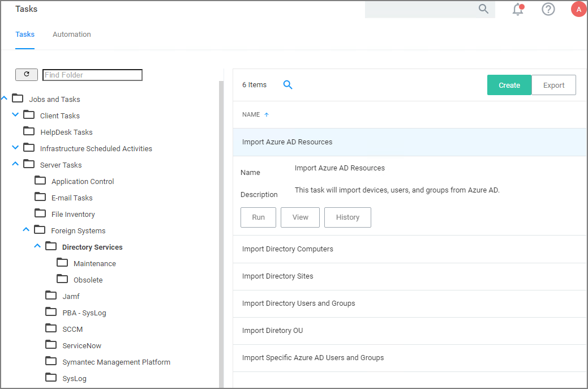Click the folder icon beside ServiceNow
The image size is (588, 389).
point(50,345)
